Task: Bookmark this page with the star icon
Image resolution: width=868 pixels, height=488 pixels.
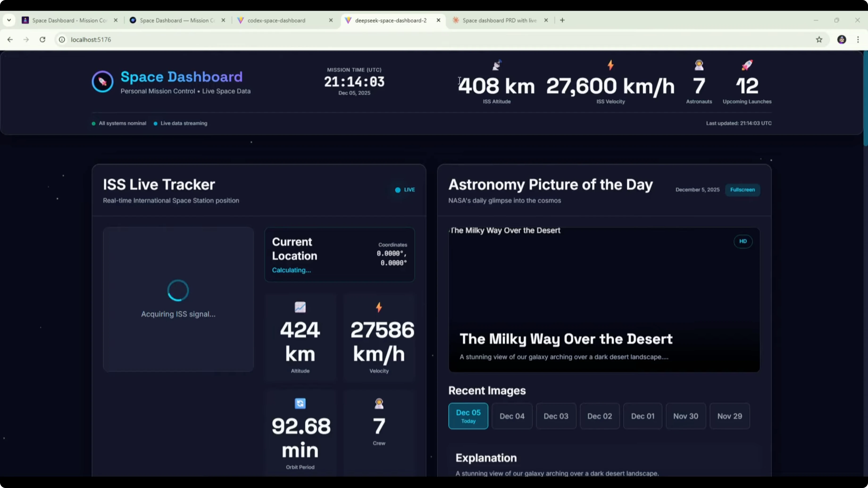Action: coord(819,40)
